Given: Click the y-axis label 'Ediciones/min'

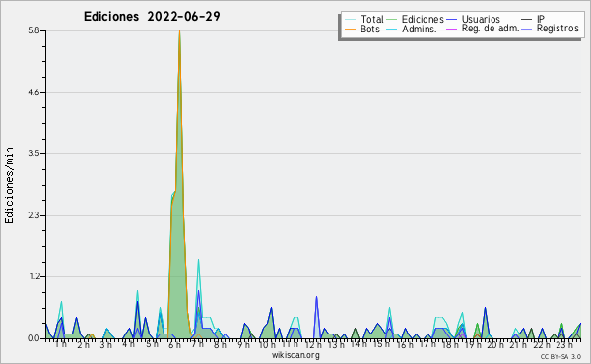Looking at the screenshot, I should (x=9, y=185).
